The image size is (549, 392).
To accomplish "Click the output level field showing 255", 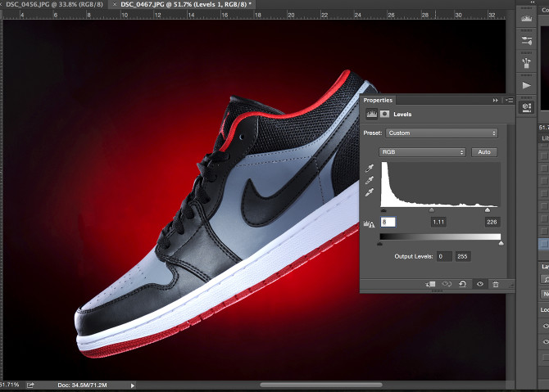I will point(462,256).
